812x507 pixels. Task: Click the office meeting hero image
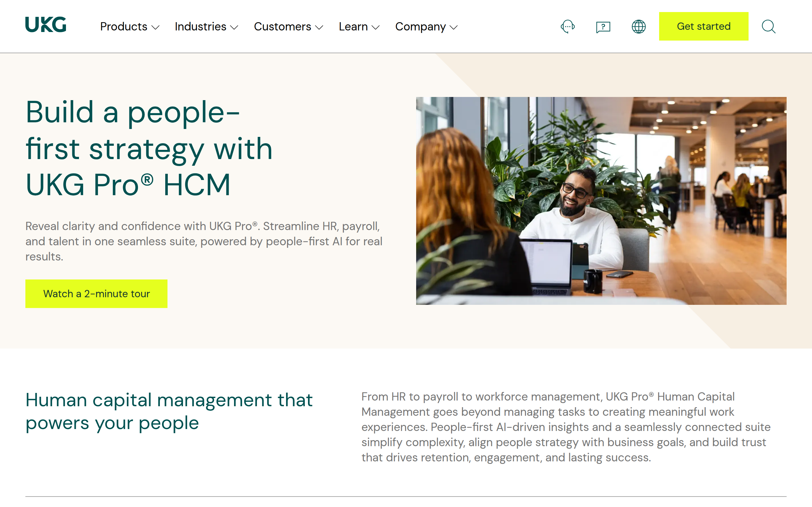(x=601, y=201)
